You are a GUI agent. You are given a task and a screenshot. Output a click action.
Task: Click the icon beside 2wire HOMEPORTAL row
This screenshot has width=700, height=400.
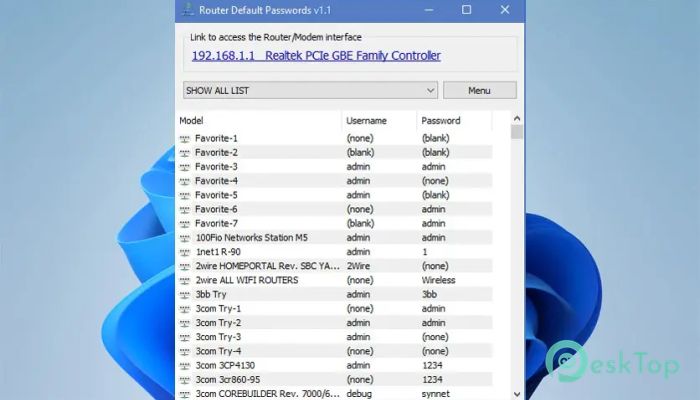pos(184,267)
